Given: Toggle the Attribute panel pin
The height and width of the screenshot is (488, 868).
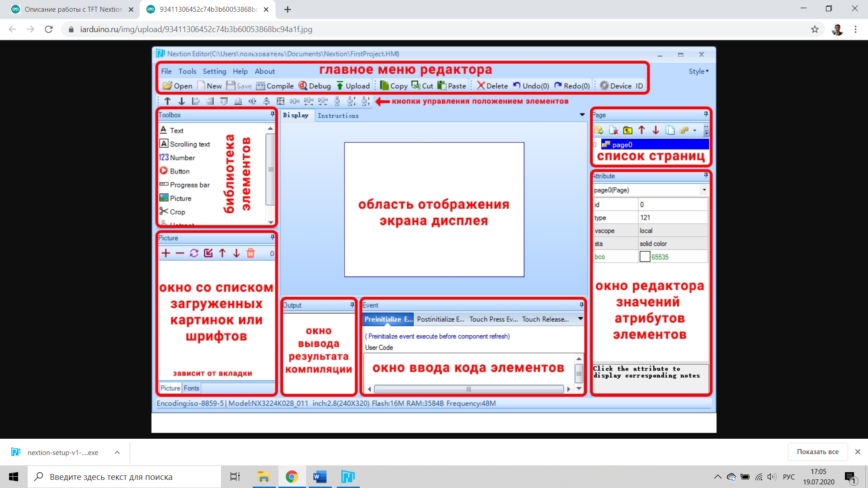Looking at the screenshot, I should tap(706, 176).
